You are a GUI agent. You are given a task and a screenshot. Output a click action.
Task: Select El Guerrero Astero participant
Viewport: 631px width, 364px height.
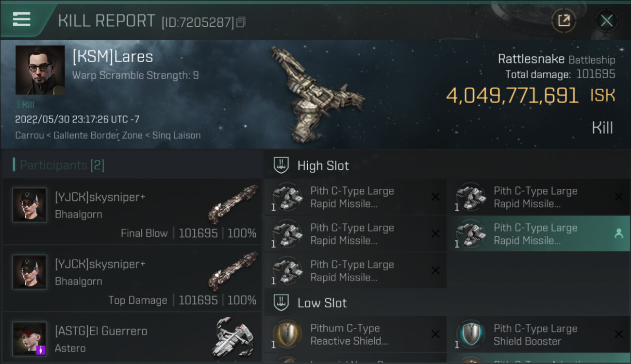pos(132,338)
